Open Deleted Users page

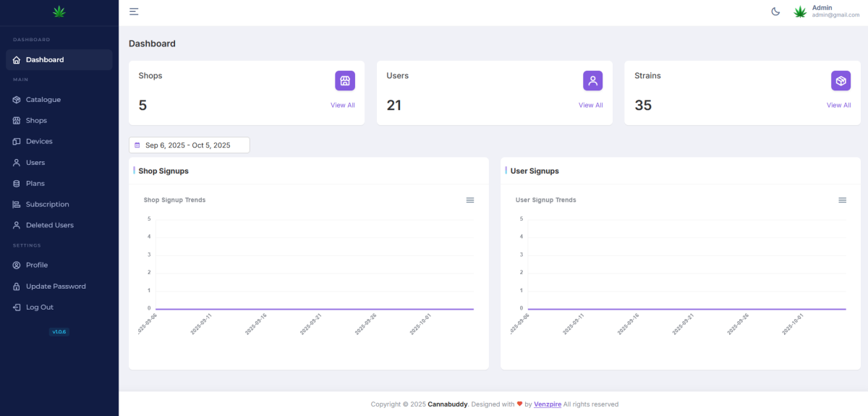pos(50,226)
